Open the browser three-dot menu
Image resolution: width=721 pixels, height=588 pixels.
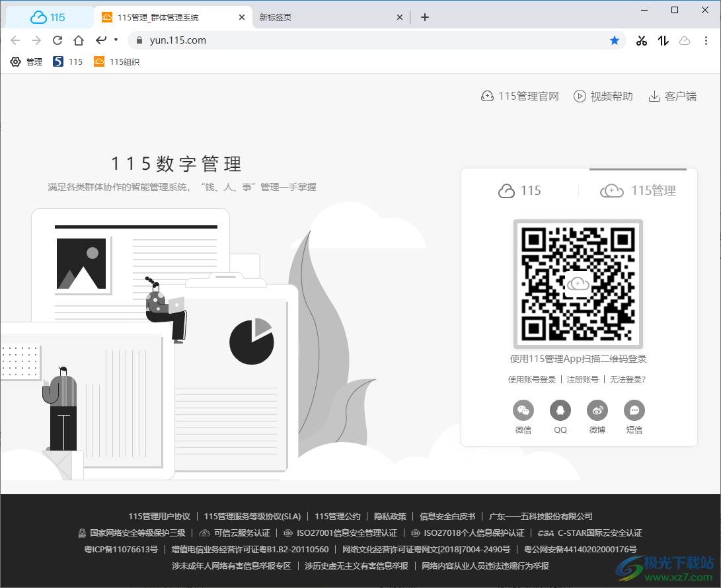[706, 41]
